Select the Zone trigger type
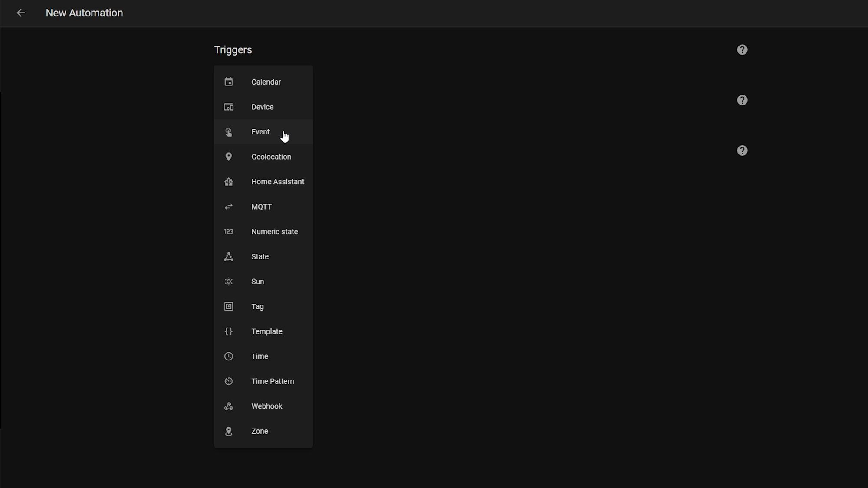Image resolution: width=868 pixels, height=488 pixels. pyautogui.click(x=260, y=430)
